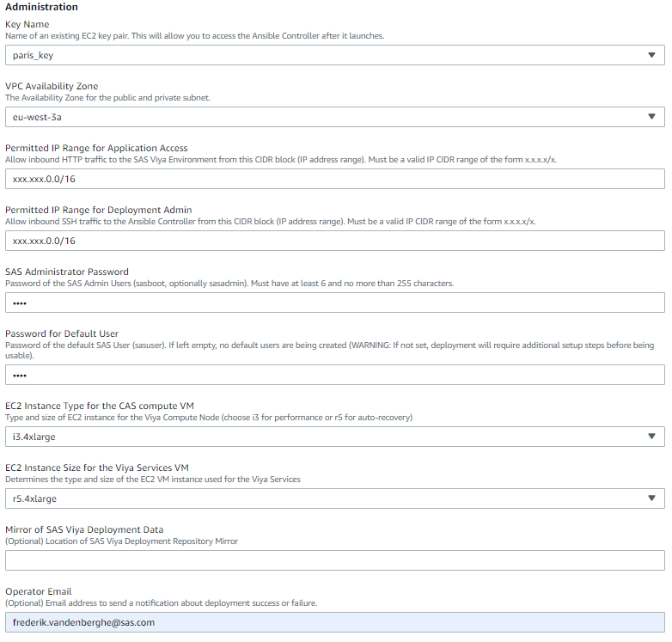672x642 pixels.
Task: Open the Key Name dropdown showing paris_key
Action: point(335,55)
